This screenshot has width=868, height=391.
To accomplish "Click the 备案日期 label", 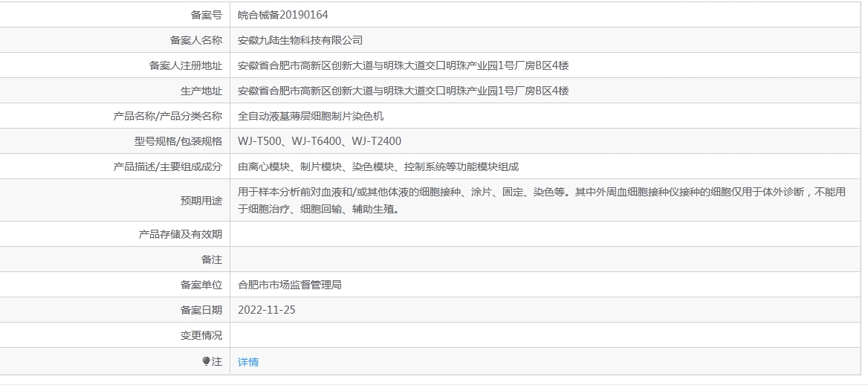I will coord(201,310).
